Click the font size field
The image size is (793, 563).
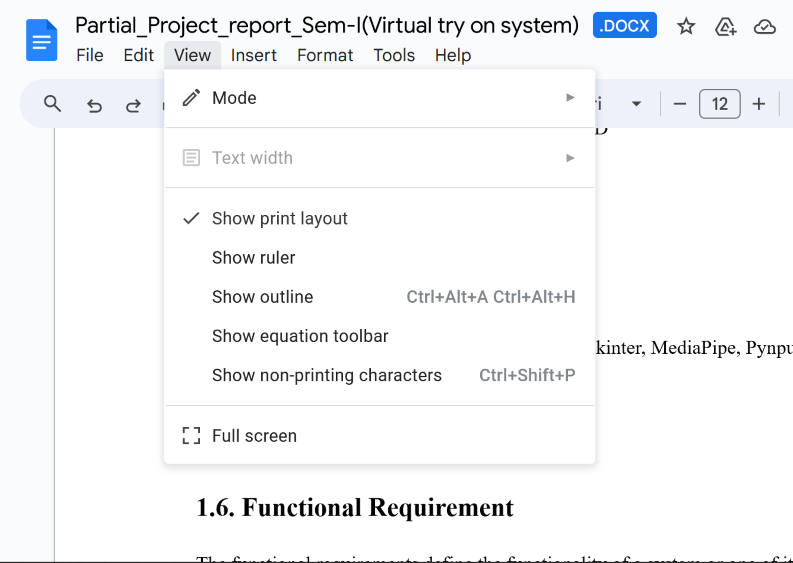point(720,104)
